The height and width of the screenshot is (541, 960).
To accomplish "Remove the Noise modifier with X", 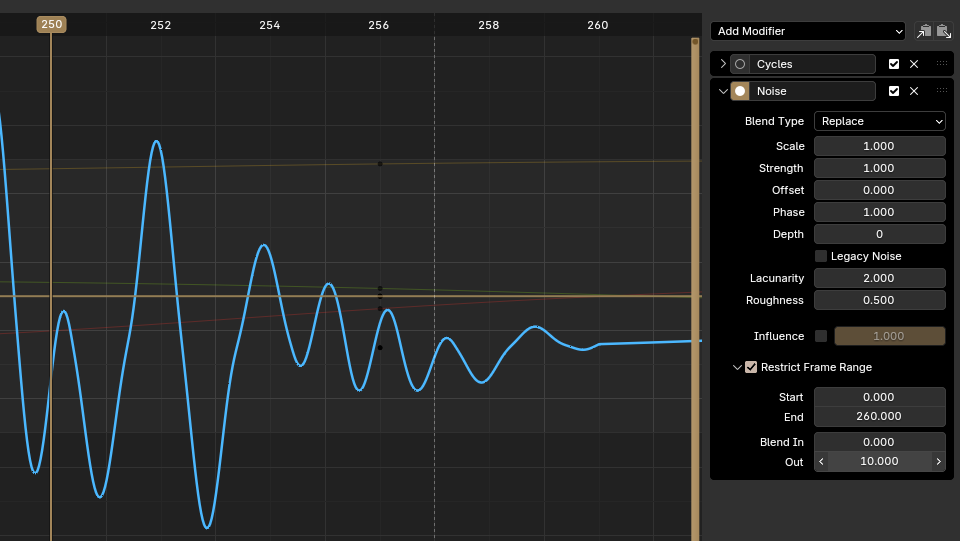I will 914,91.
